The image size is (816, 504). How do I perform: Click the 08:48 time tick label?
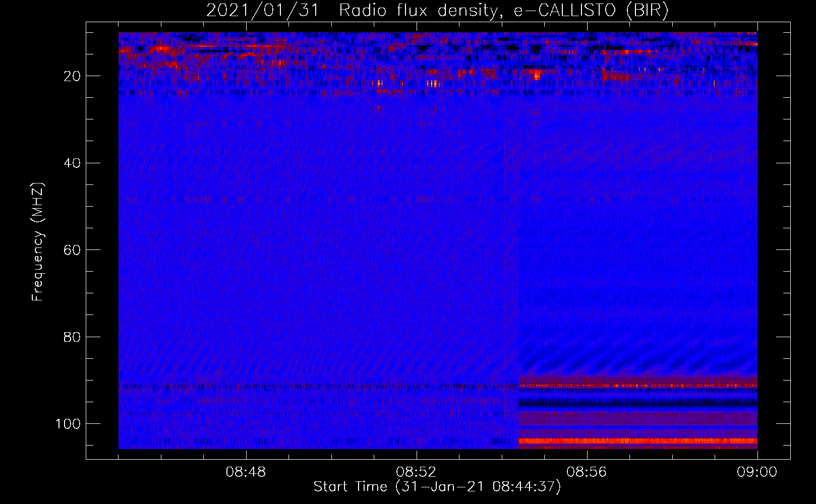point(246,472)
